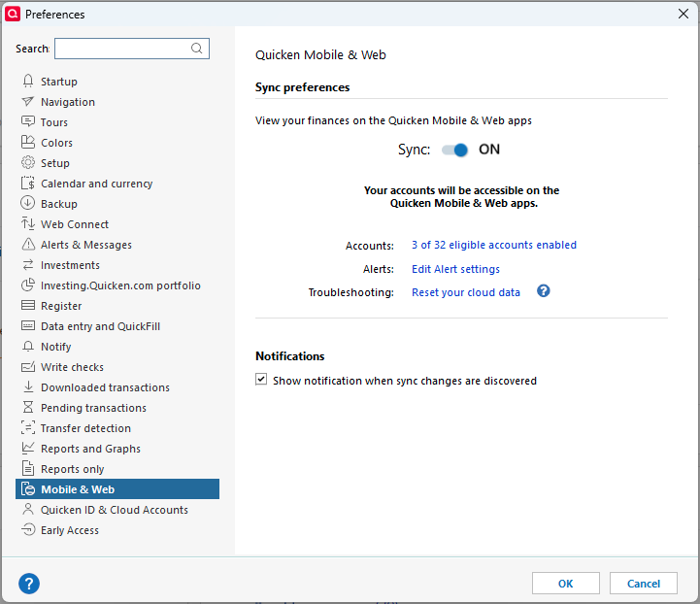Click the Backup download-circle icon
Image resolution: width=700 pixels, height=604 pixels.
coord(28,203)
